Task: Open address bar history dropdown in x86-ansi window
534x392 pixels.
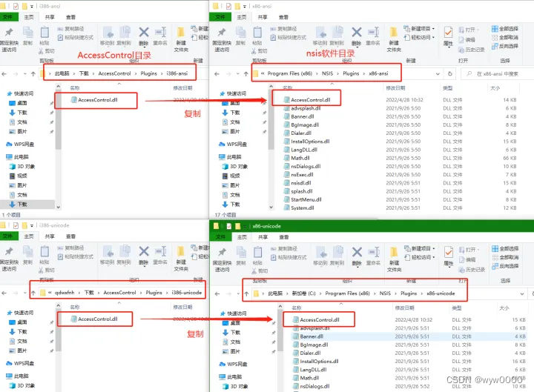Action: point(438,73)
